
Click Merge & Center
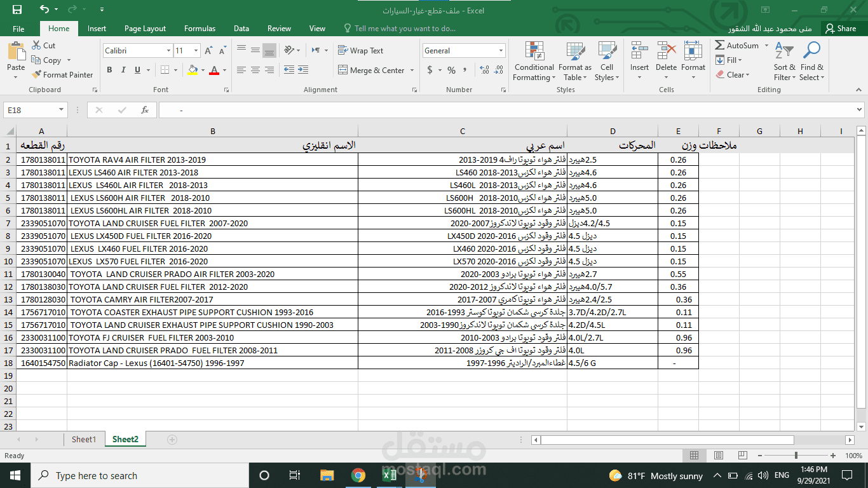point(372,71)
